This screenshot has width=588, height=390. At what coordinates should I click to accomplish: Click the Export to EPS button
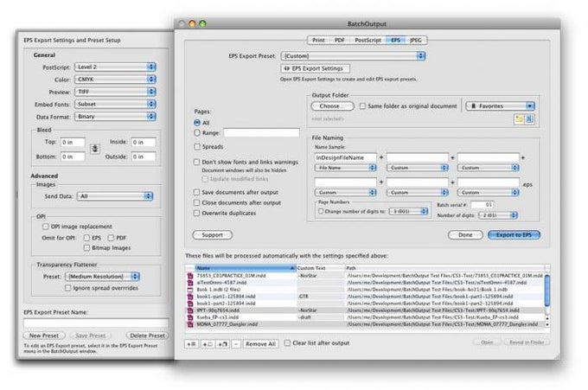point(514,234)
